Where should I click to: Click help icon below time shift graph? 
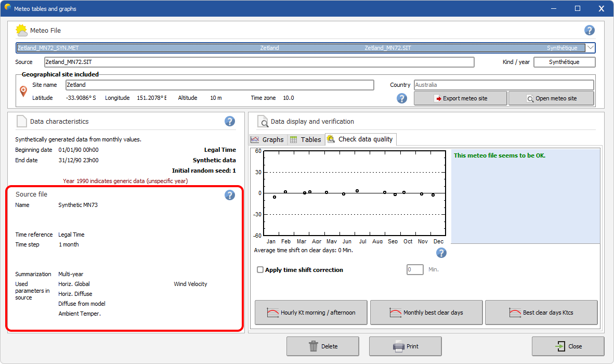pos(441,253)
